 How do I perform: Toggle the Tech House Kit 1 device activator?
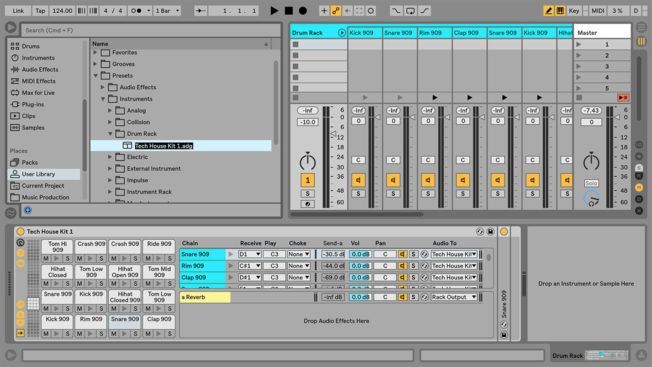tap(20, 232)
